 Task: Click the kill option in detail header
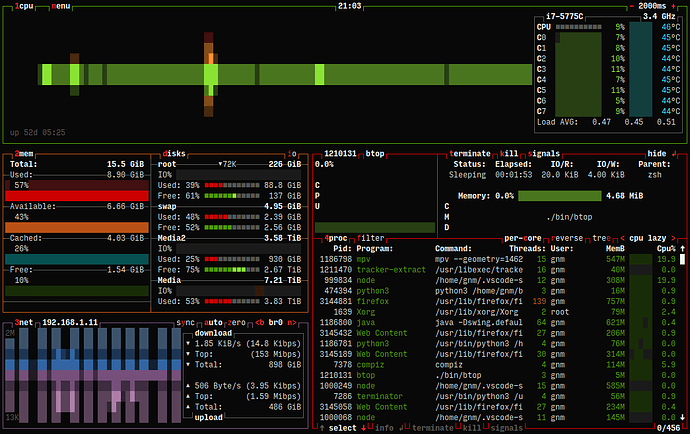tap(509, 154)
